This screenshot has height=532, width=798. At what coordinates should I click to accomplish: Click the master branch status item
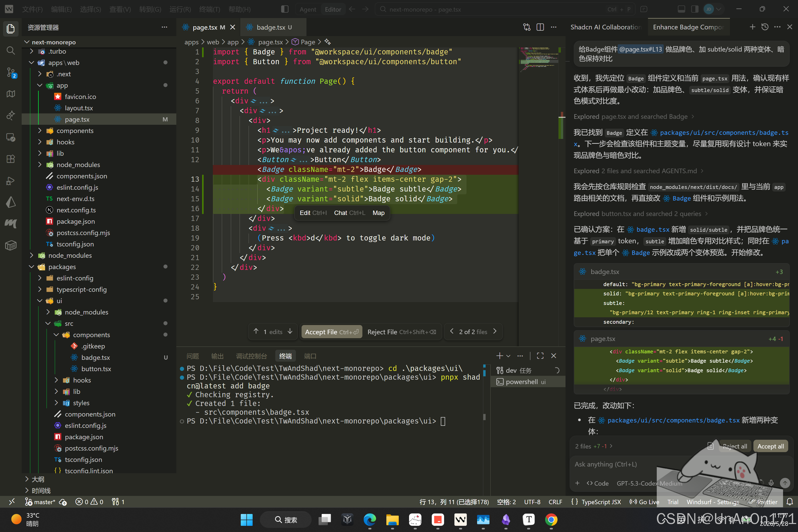[x=40, y=502]
